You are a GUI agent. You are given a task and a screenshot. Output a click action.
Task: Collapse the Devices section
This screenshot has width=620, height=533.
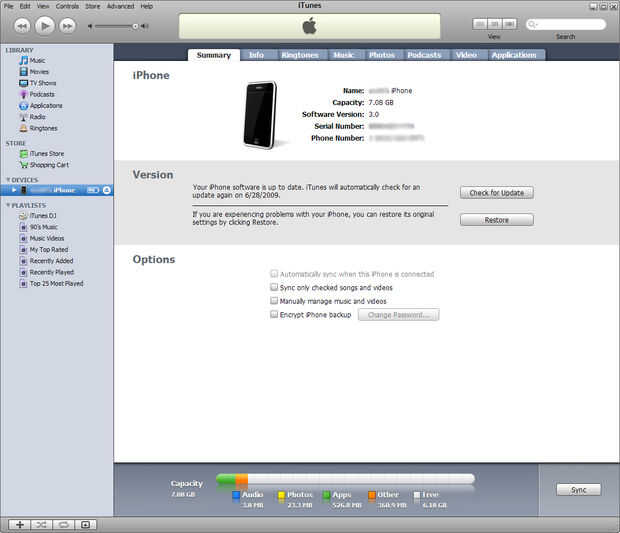tap(8, 180)
